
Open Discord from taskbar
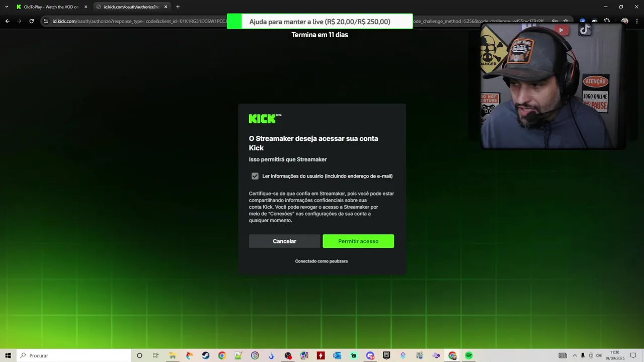(370, 355)
